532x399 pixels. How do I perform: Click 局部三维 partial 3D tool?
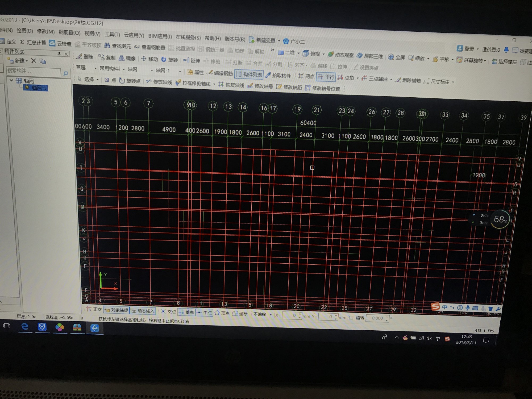coord(370,56)
